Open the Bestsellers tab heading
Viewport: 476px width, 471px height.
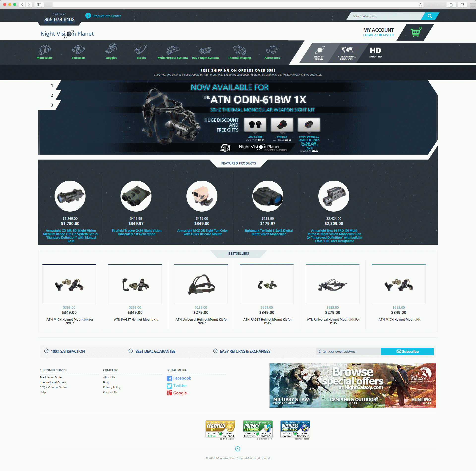pos(238,254)
